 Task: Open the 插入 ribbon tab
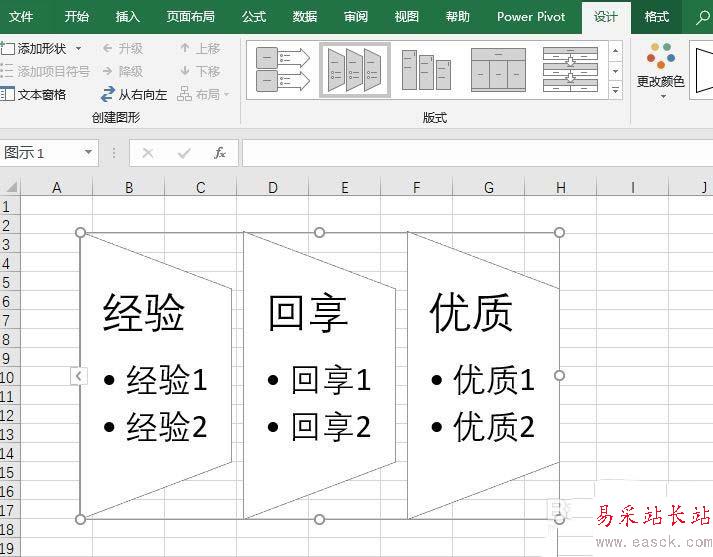[127, 17]
